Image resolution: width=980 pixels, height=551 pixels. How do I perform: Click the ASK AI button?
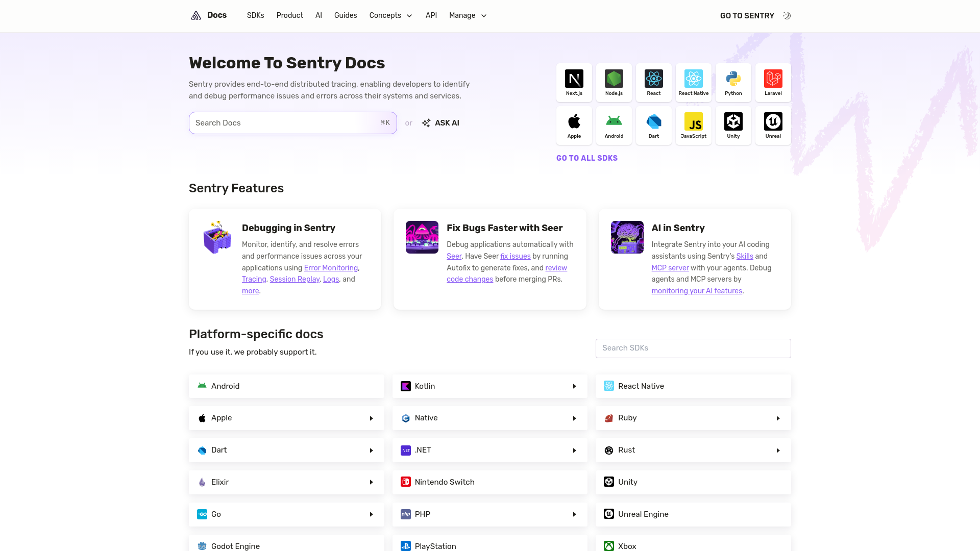click(x=440, y=123)
